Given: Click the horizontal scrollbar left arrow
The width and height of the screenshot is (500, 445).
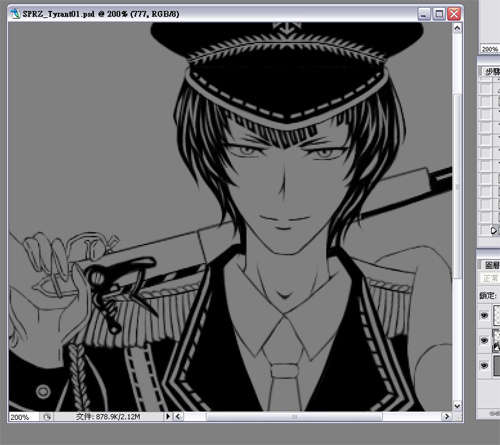Looking at the screenshot, I should pyautogui.click(x=178, y=416).
